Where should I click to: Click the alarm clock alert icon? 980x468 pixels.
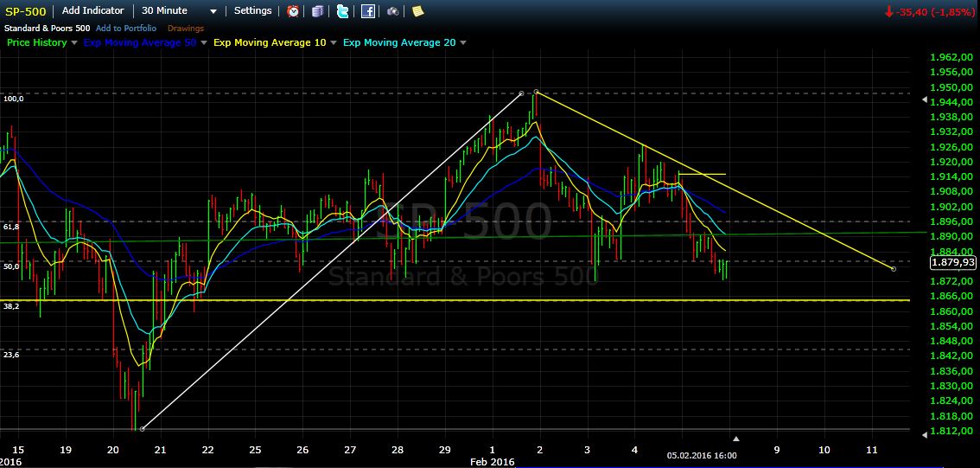pyautogui.click(x=294, y=11)
